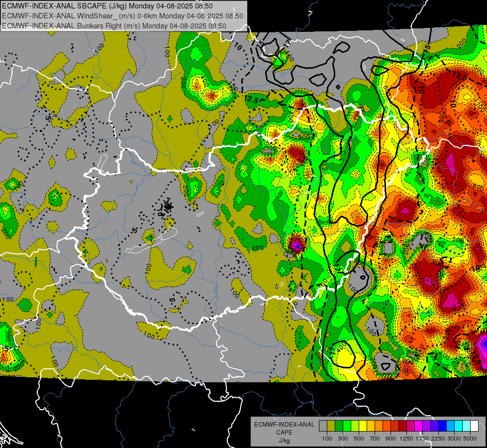
Task: Select the dark green legend swatch
Action: click(339, 426)
